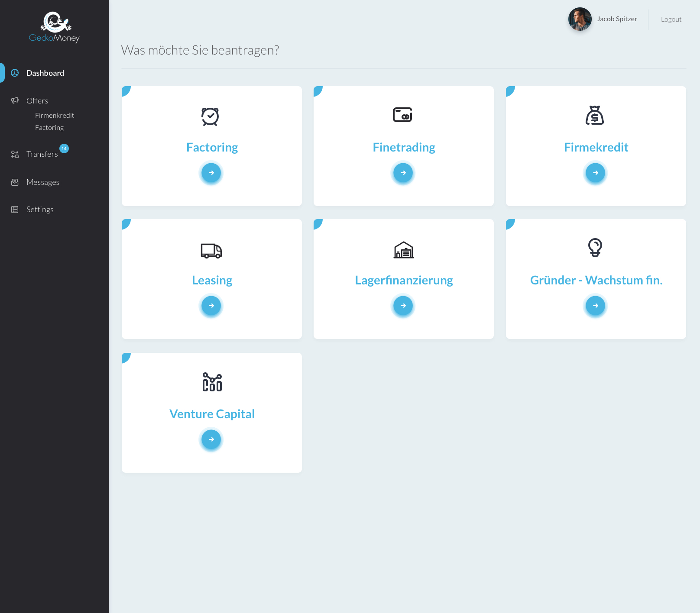Click the Leasing card title
Screen dimensions: 700x613
(x=212, y=280)
